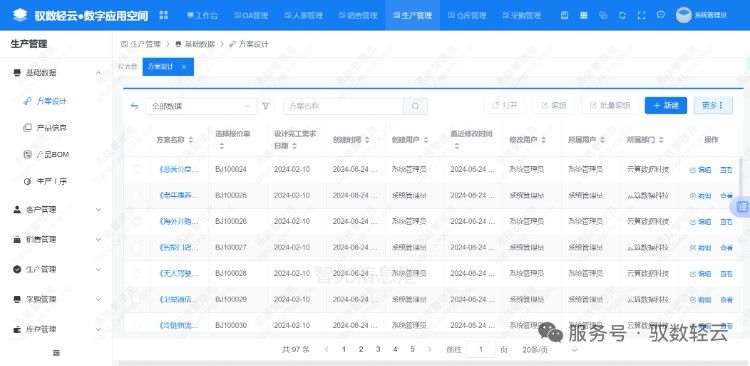Click the page jump number field

point(481,349)
